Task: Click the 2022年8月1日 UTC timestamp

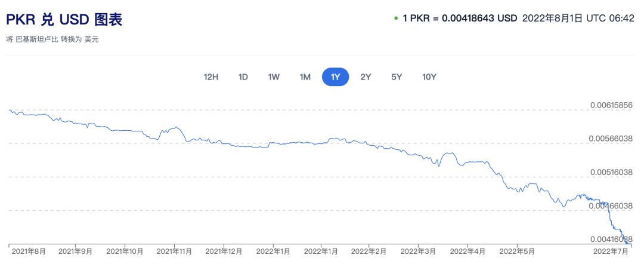Action: pyautogui.click(x=578, y=19)
